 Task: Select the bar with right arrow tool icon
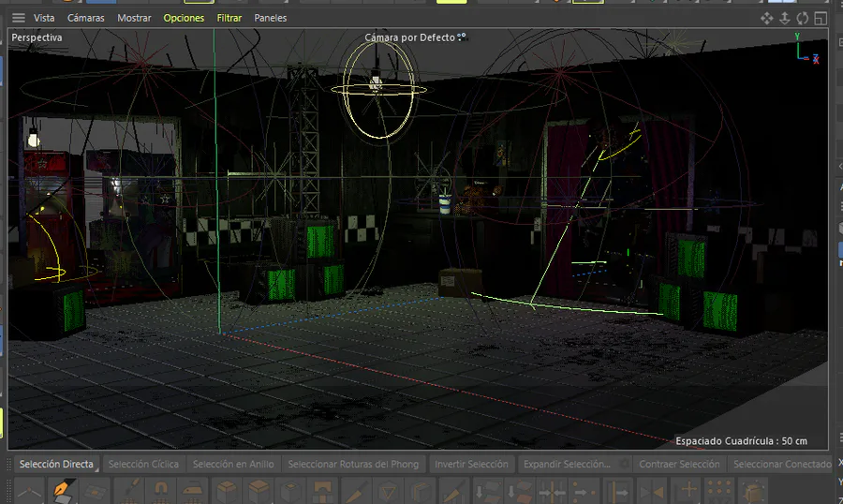tap(618, 491)
